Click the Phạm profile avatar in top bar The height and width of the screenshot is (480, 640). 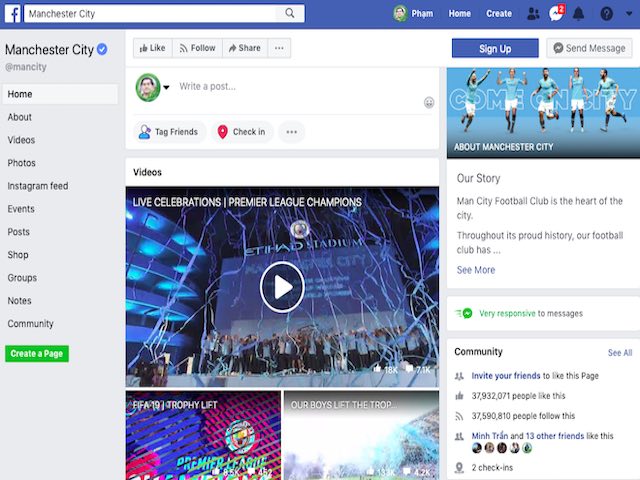400,14
